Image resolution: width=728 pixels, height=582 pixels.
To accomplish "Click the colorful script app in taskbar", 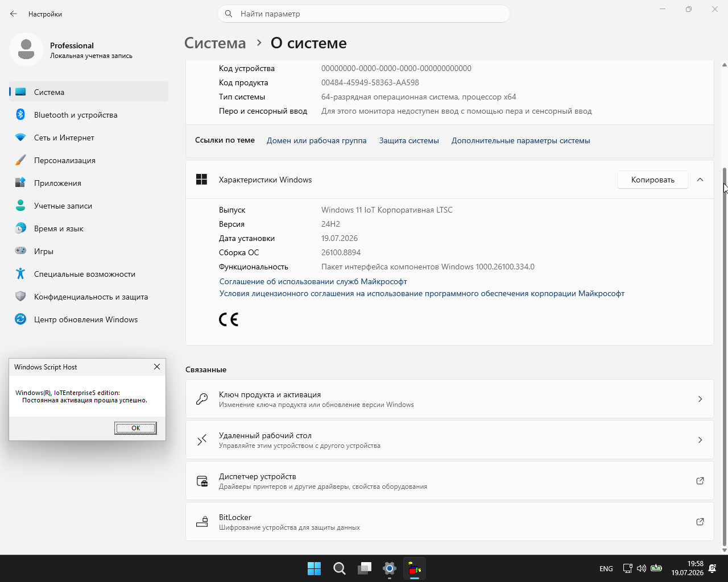I will point(415,568).
